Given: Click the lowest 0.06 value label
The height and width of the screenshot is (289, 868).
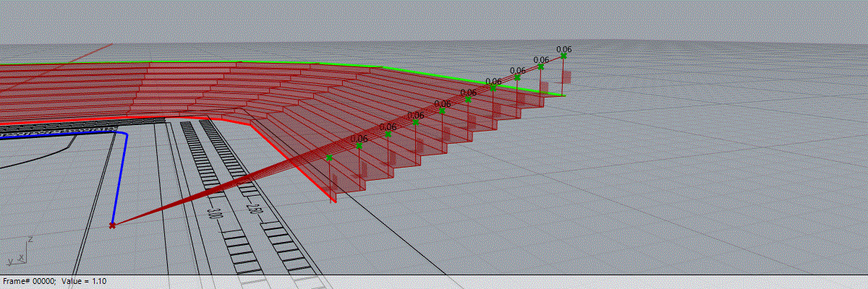Looking at the screenshot, I should 359,138.
